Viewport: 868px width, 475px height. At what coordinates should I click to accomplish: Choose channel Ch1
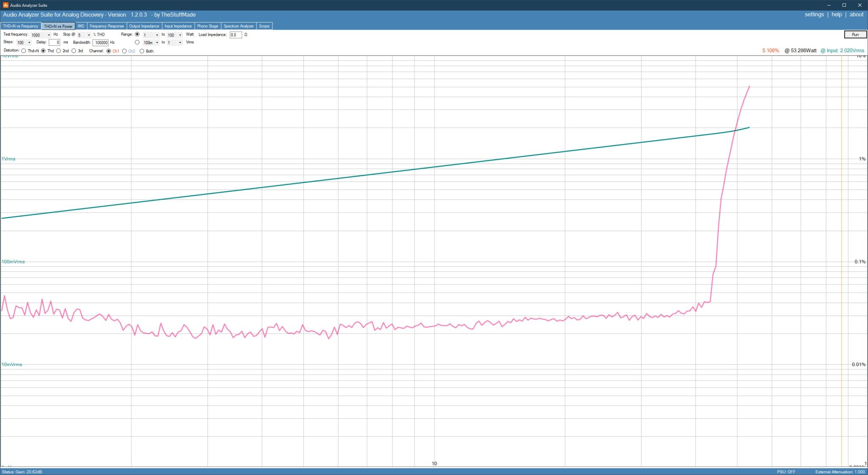[108, 51]
